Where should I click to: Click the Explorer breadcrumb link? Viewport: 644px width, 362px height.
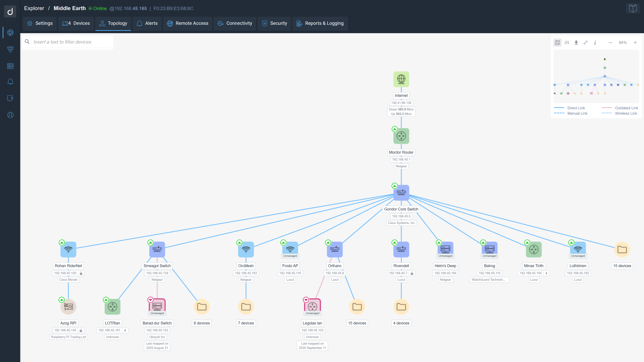(34, 8)
